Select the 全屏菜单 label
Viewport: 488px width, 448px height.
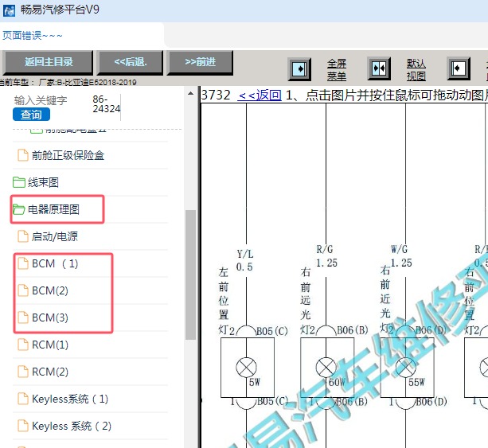click(337, 70)
